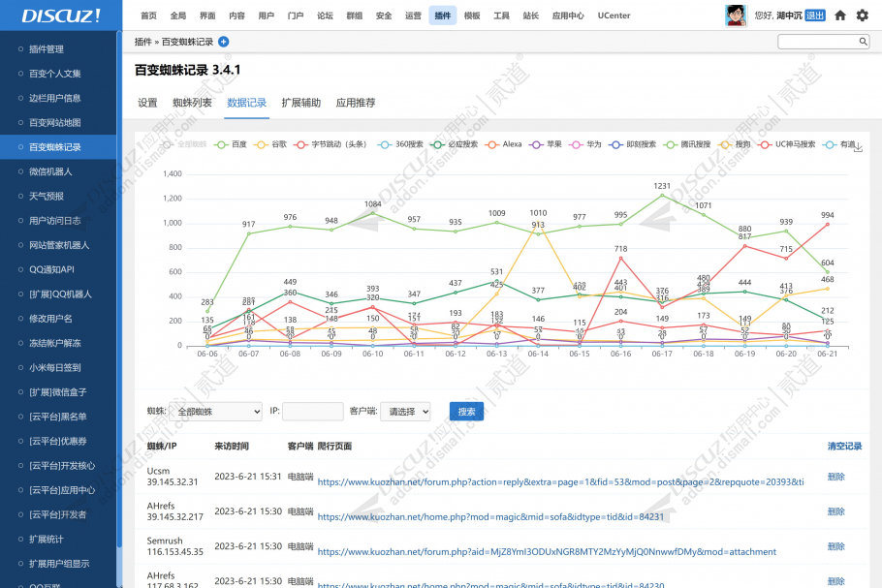Open 小米每日签到 in the sidebar
This screenshot has width=882, height=588.
[x=55, y=368]
